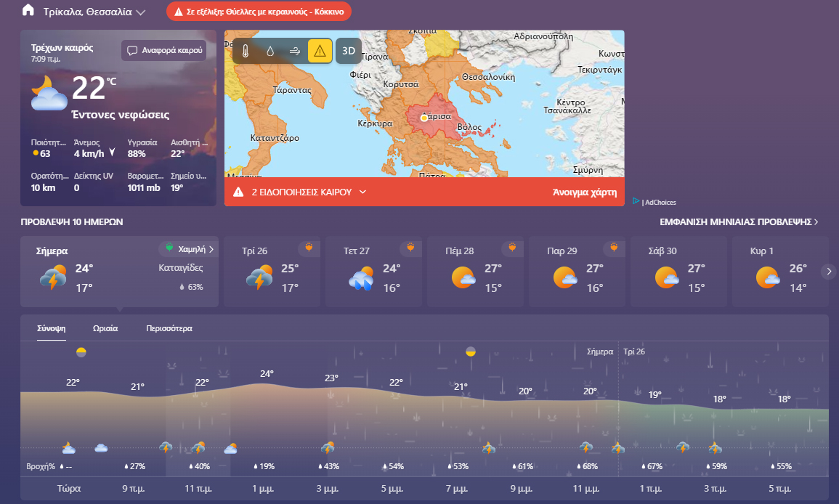Switch to the Ωριαία tab
Image resolution: width=839 pixels, height=504 pixels.
(x=105, y=328)
